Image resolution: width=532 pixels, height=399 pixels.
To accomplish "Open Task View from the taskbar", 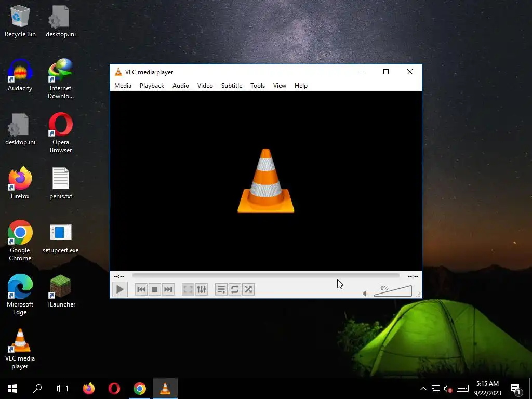I will (x=62, y=389).
